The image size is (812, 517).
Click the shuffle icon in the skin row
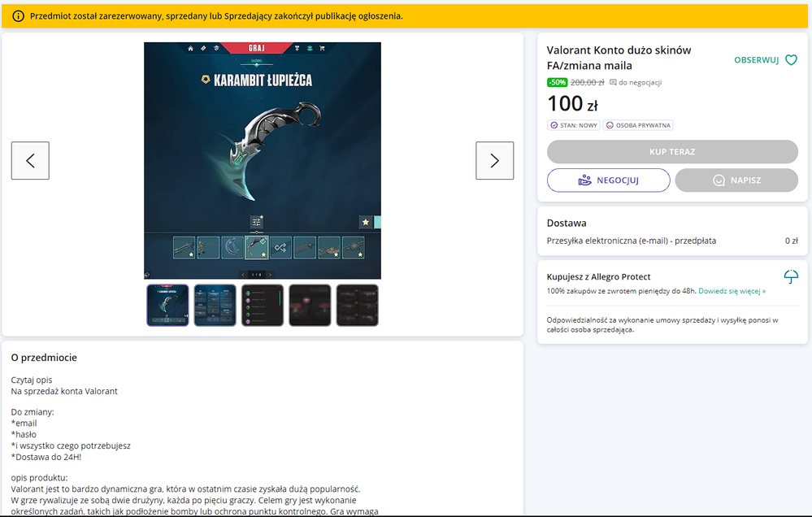click(280, 248)
